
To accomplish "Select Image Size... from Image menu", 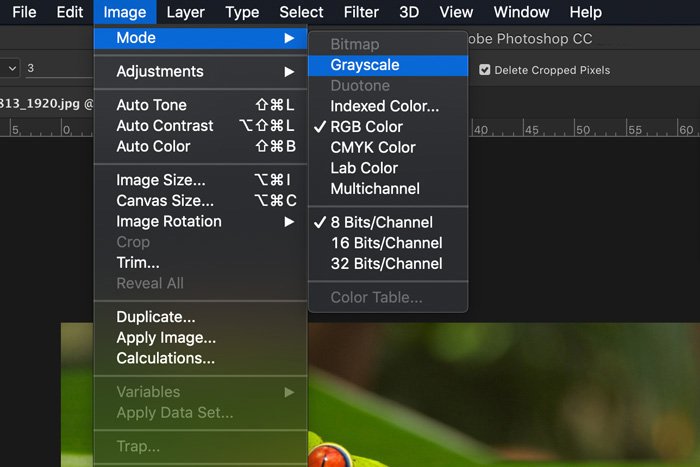I will tap(161, 180).
